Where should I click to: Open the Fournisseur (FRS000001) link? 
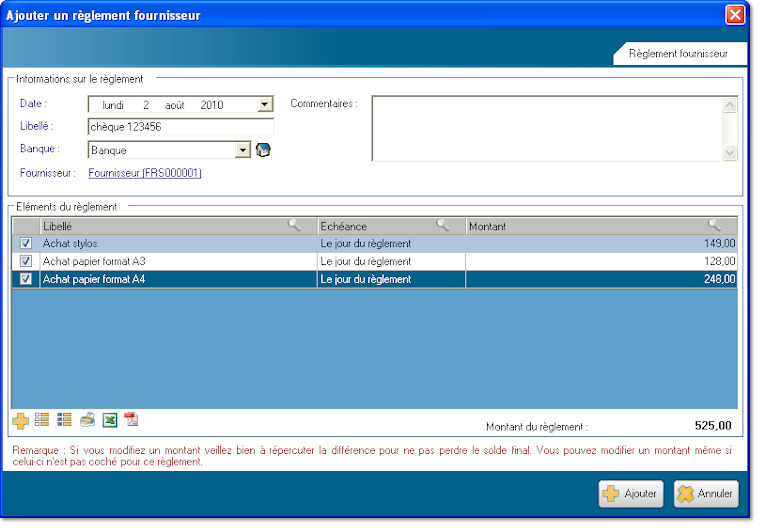pyautogui.click(x=145, y=173)
